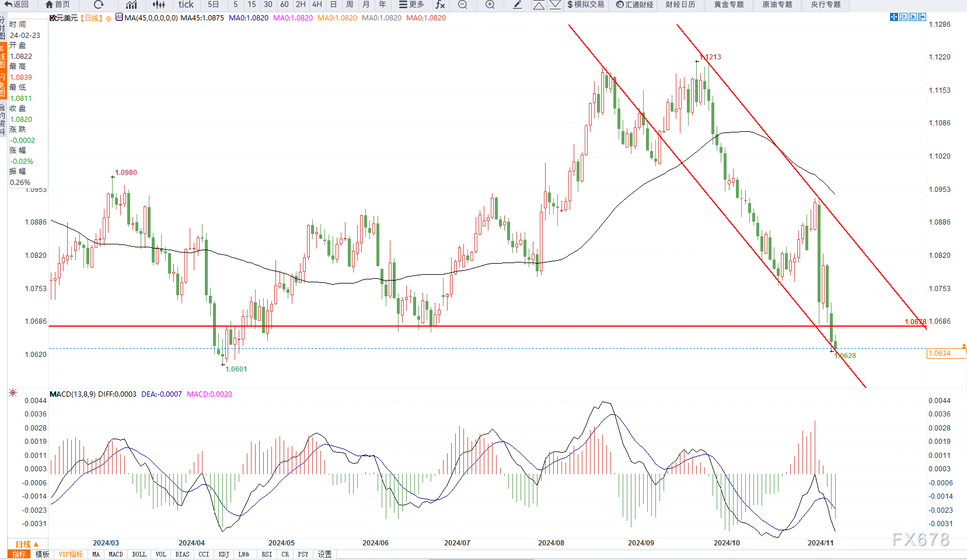Open the 更多 (more) menu

coord(411,5)
